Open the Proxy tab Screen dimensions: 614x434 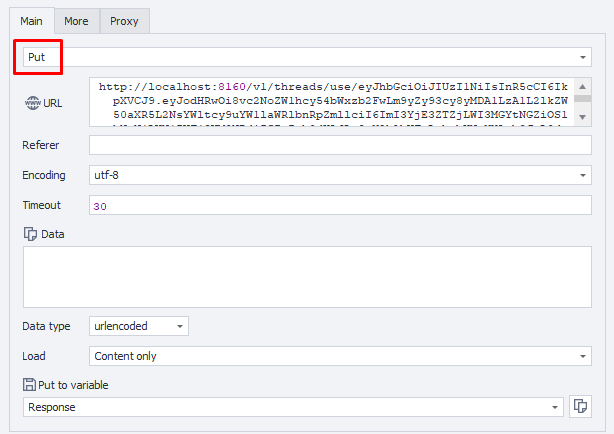(x=124, y=20)
